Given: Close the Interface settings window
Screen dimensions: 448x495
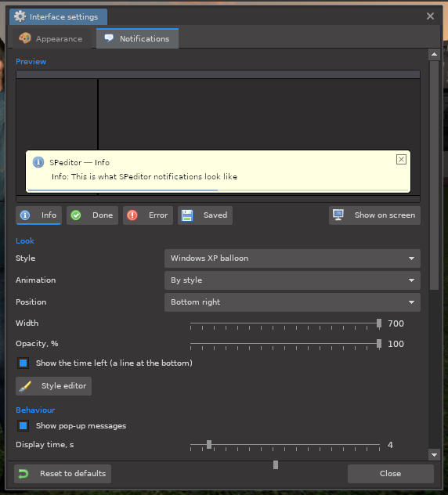Looking at the screenshot, I should pos(430,16).
